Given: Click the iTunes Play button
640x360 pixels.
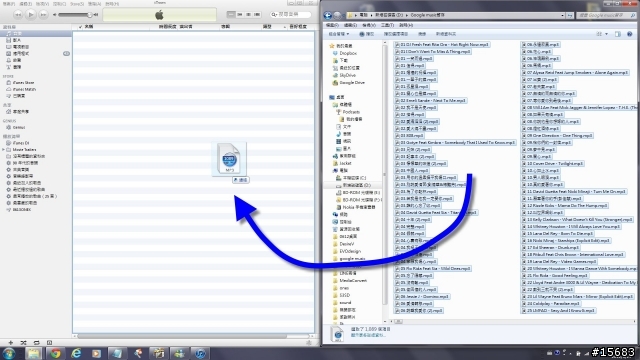Looking at the screenshot, I should coord(31,15).
